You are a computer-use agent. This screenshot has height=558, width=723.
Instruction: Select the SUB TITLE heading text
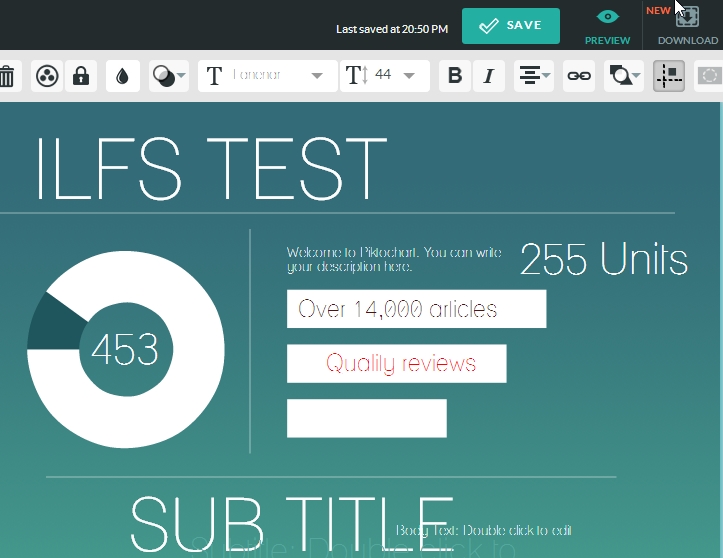291,524
